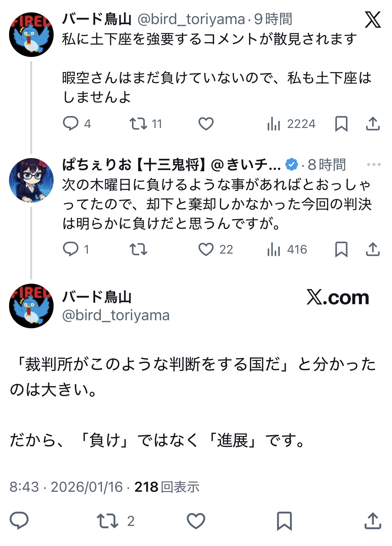Open the X logo at top right
Viewport: 392px width, 546px height.
373,19
